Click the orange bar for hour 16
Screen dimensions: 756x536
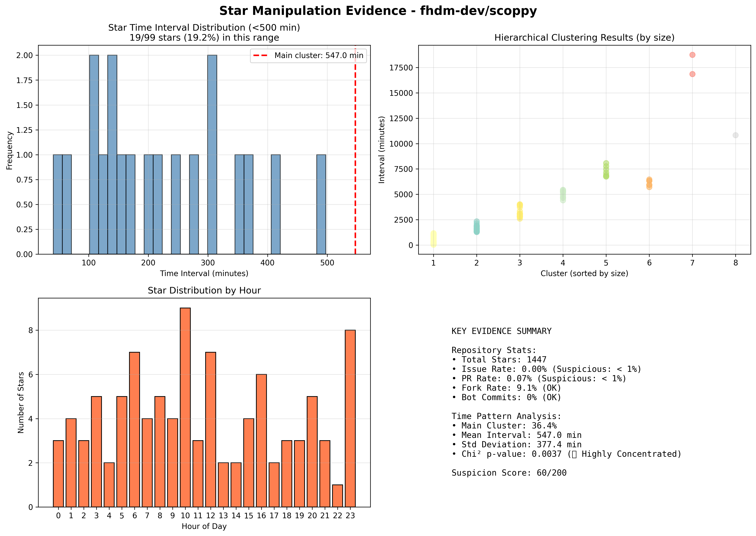point(262,441)
